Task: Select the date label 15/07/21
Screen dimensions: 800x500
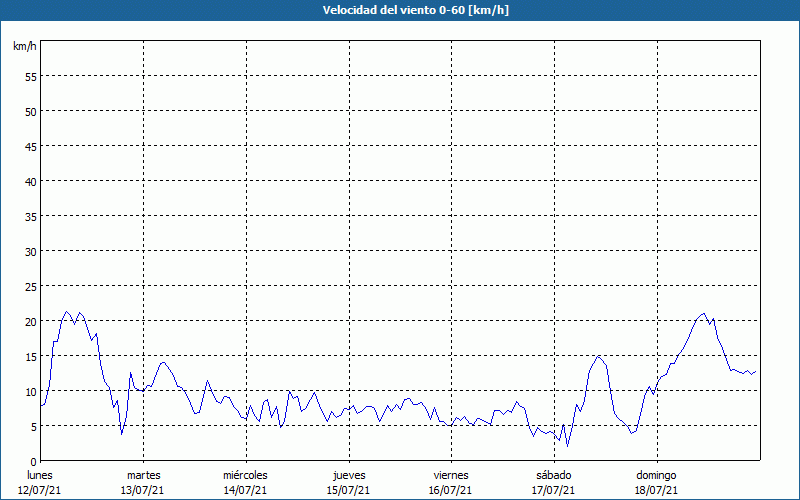Action: [x=348, y=490]
